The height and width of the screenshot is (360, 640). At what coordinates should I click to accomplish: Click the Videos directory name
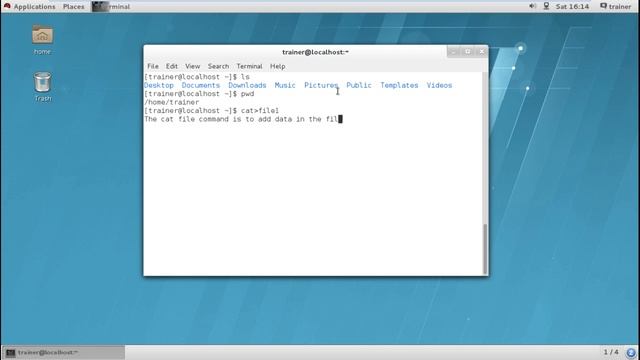click(439, 85)
